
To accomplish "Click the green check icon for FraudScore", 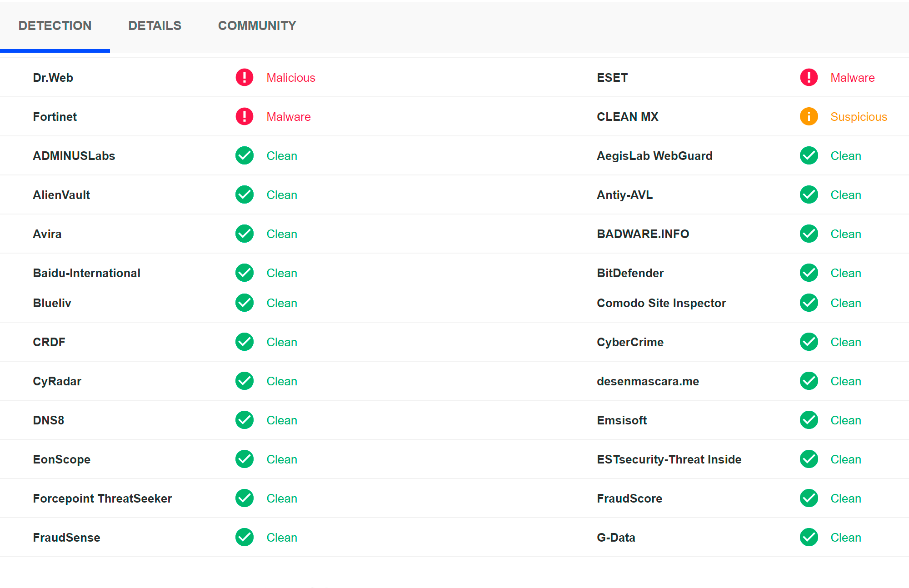I will click(x=809, y=498).
